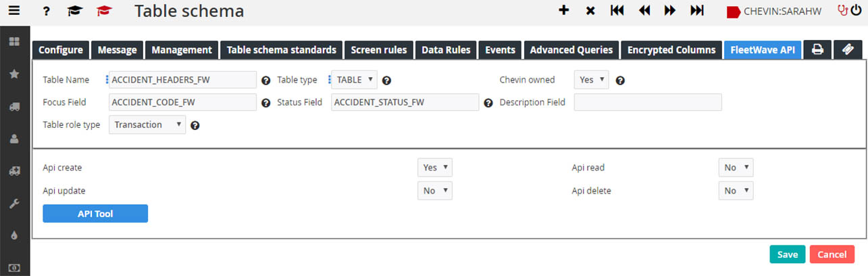Click the wrench maintenance sidebar icon
868x276 pixels.
(14, 203)
